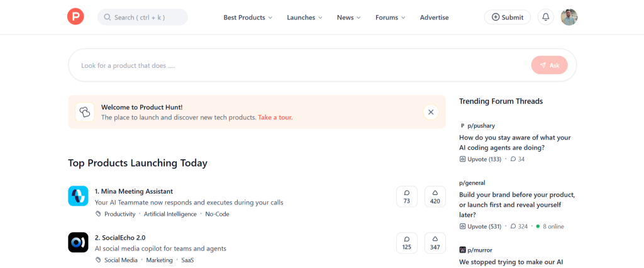This screenshot has height=268, width=644.
Task: Select the Productivity tag
Action: pos(120,214)
